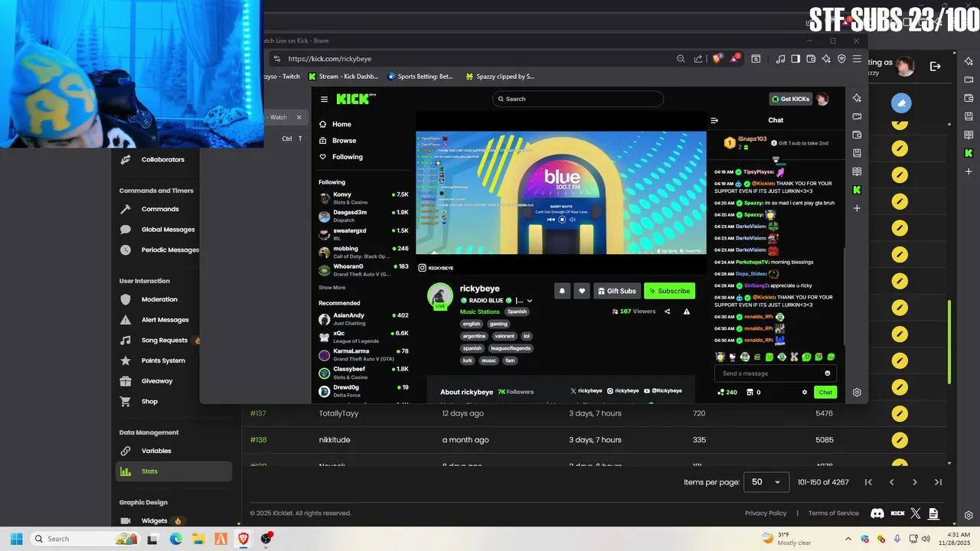This screenshot has width=980, height=551.
Task: Share the rickybeye stream
Action: [667, 311]
